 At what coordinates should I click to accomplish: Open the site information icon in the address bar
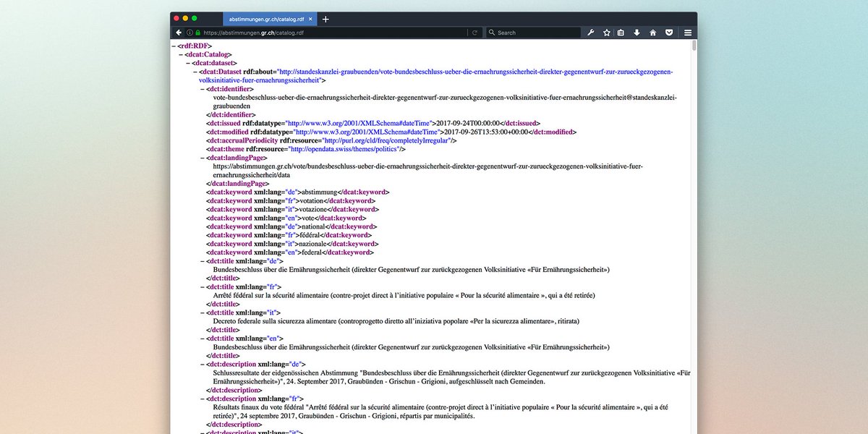(189, 33)
